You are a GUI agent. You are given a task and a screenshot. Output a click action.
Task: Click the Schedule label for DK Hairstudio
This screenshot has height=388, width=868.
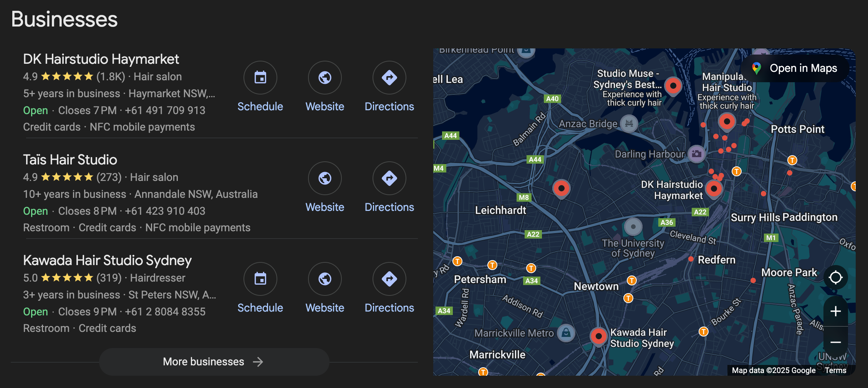click(260, 106)
